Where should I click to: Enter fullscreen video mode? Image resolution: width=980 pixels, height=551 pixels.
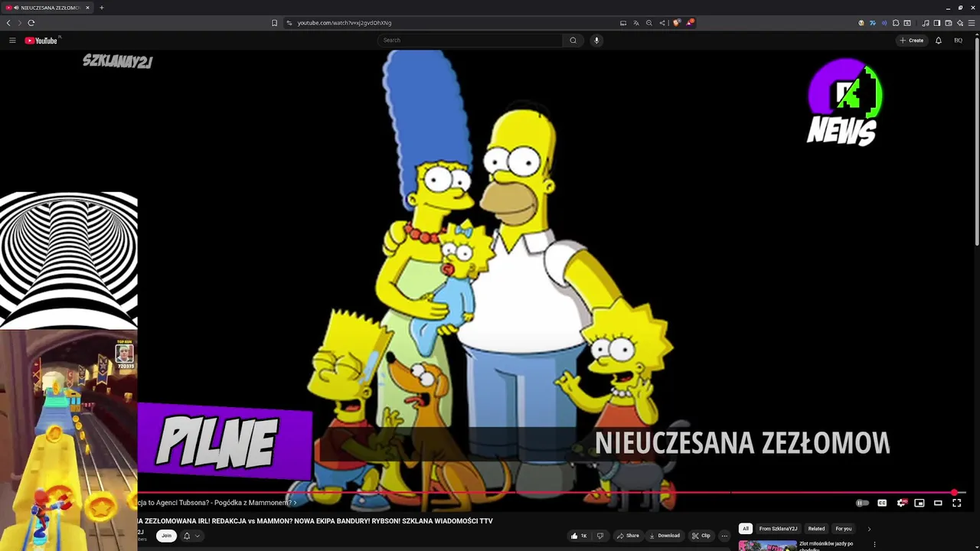(x=957, y=503)
